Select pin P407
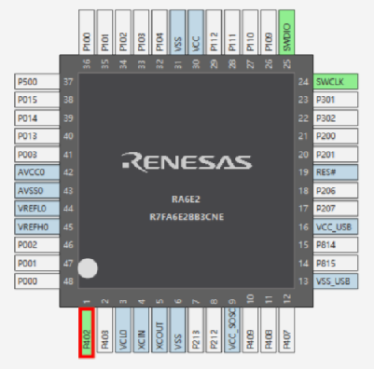 (x=287, y=330)
